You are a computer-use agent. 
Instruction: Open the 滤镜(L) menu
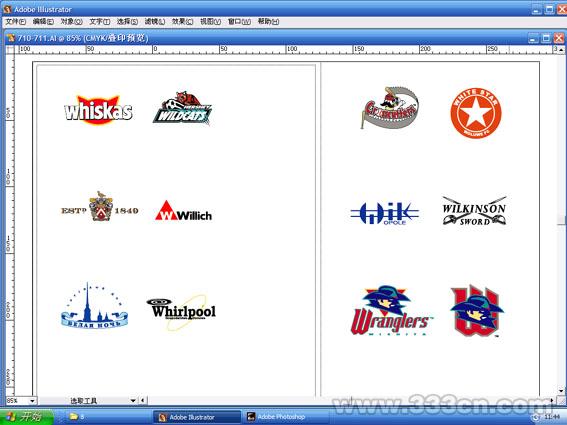tap(155, 22)
